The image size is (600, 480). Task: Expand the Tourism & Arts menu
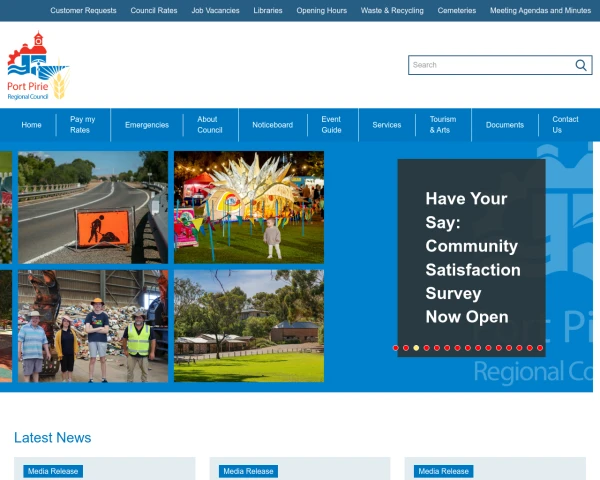point(443,125)
